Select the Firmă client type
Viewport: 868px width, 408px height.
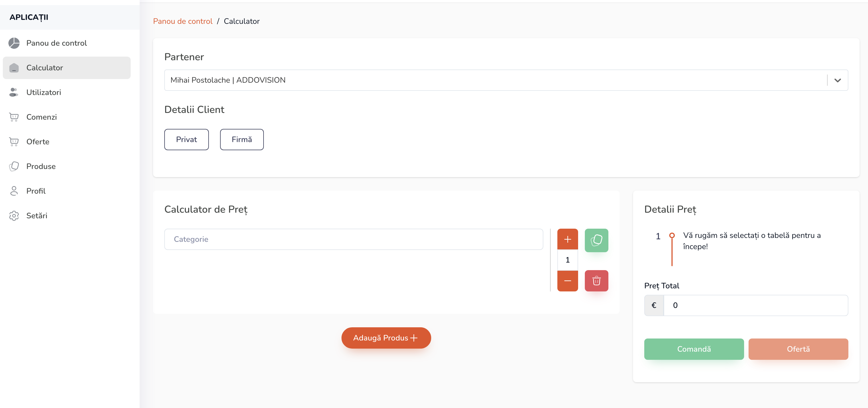pyautogui.click(x=242, y=140)
